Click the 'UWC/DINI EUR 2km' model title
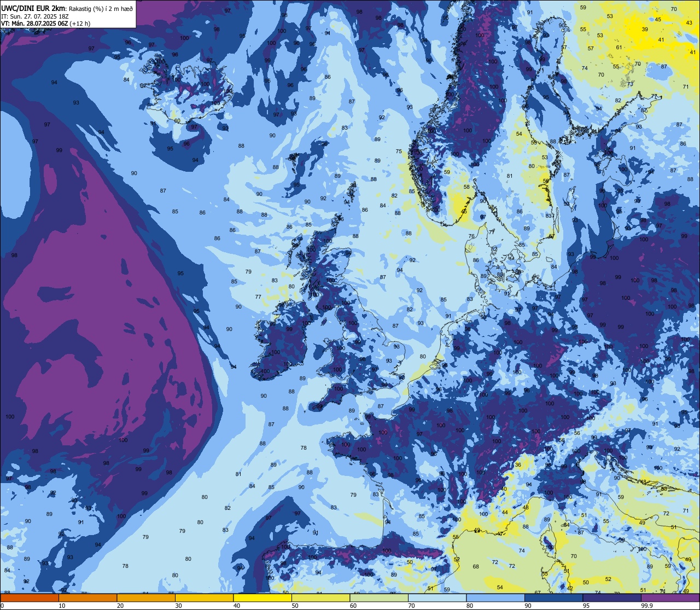 [34, 8]
